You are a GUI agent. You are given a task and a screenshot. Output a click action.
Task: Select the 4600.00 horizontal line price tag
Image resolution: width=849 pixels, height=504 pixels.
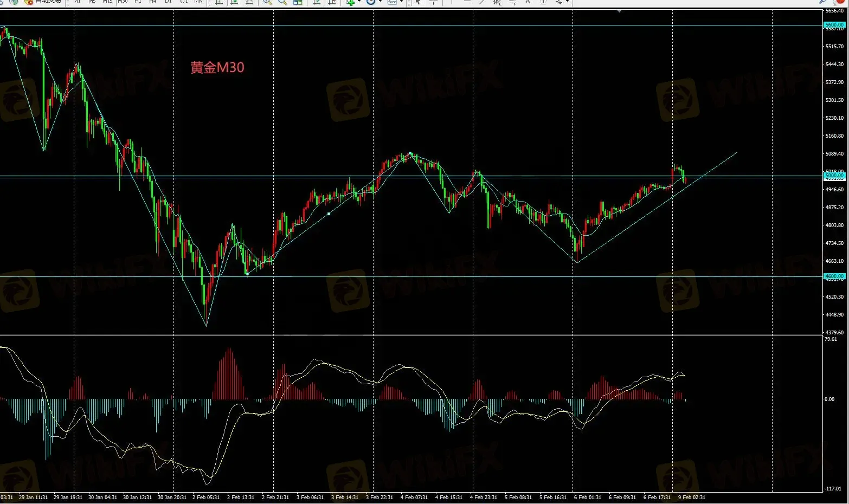point(834,276)
